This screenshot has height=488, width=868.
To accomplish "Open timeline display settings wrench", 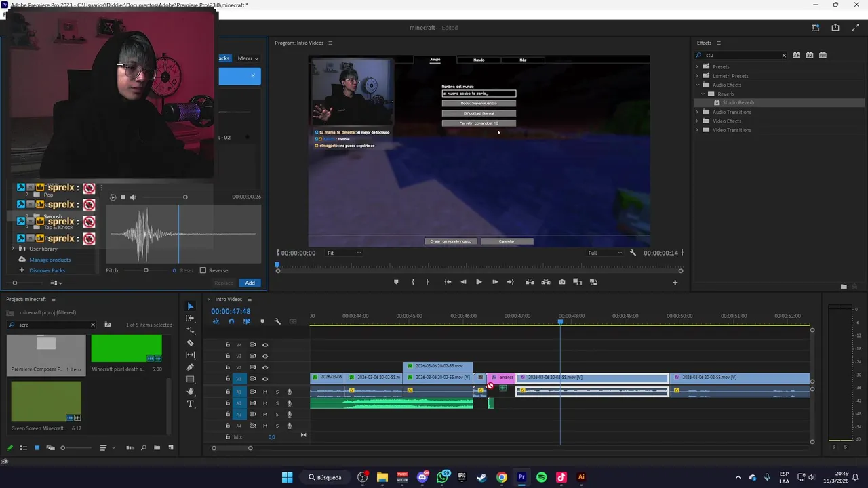I will pyautogui.click(x=277, y=321).
